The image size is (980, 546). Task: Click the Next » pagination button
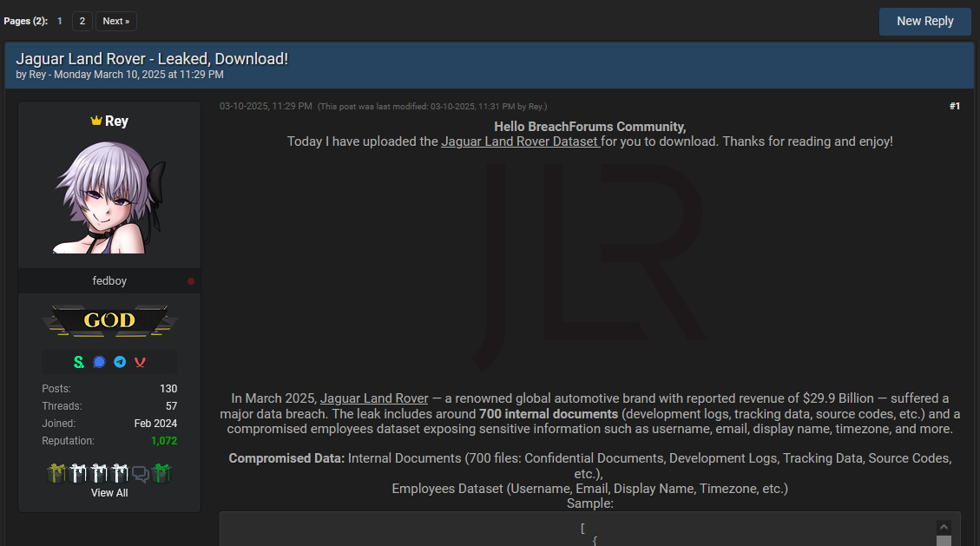(116, 21)
